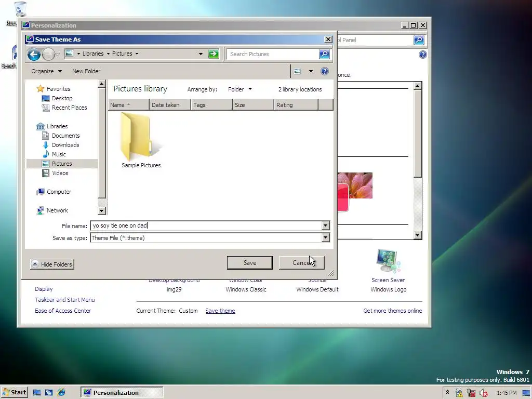Expand the Save as type dropdown
The height and width of the screenshot is (399, 532).
(325, 238)
